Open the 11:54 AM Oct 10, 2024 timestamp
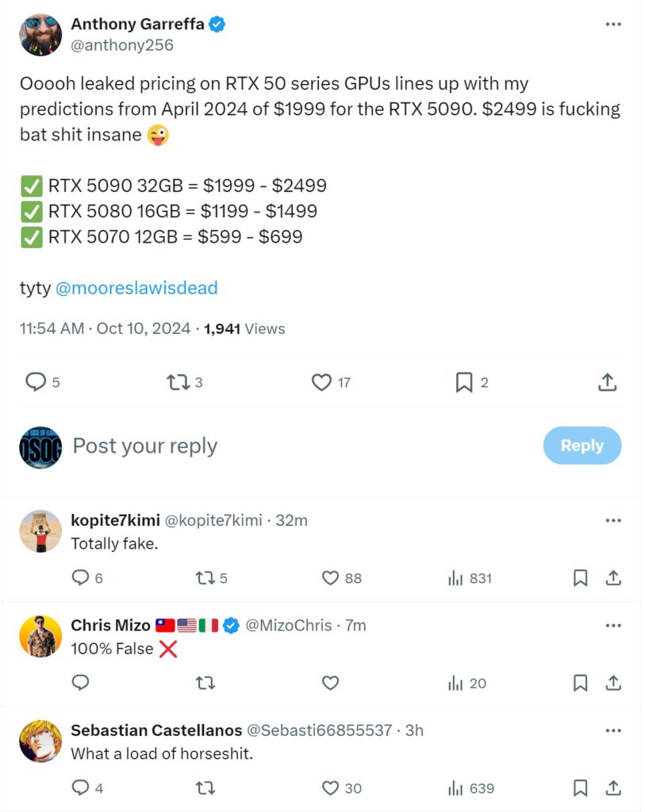The height and width of the screenshot is (812, 645). 105,328
